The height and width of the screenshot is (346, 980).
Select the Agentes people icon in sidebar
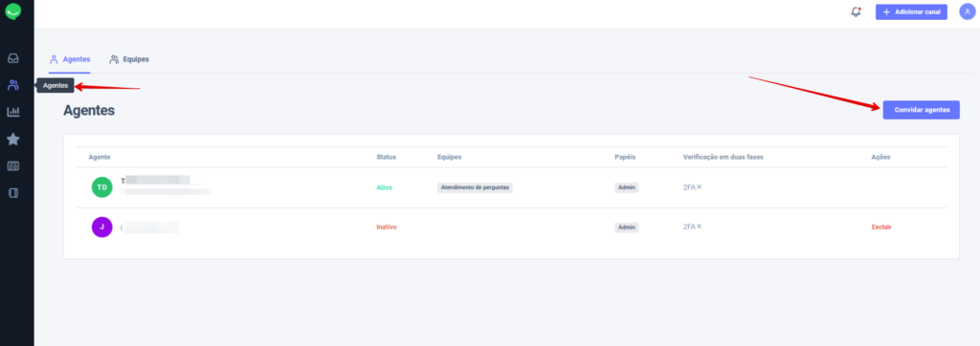(13, 85)
